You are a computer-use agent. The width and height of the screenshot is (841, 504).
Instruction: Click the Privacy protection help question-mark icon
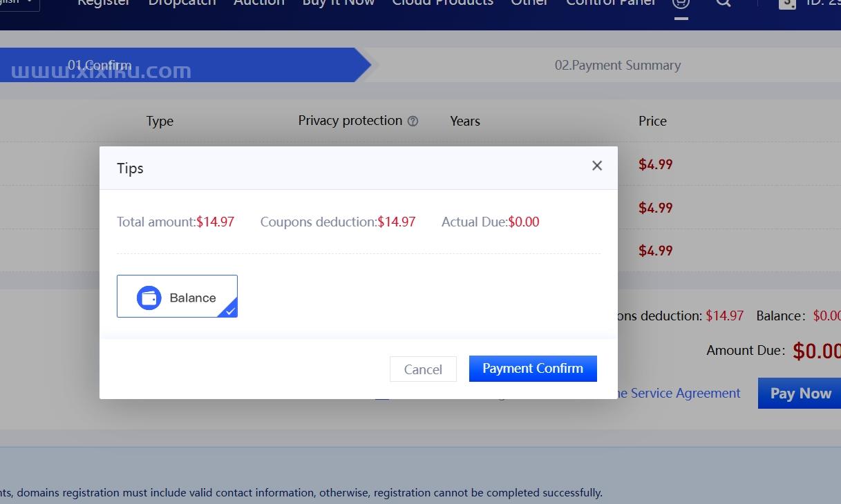click(x=413, y=122)
